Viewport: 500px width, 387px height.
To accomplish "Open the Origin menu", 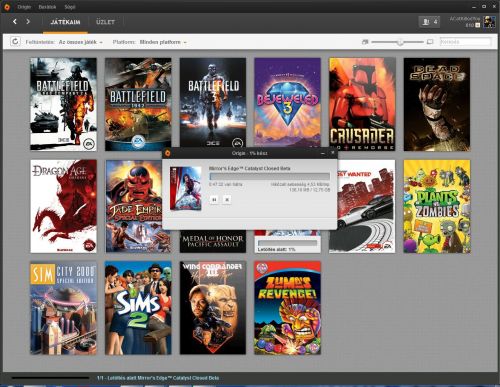I will [24, 7].
